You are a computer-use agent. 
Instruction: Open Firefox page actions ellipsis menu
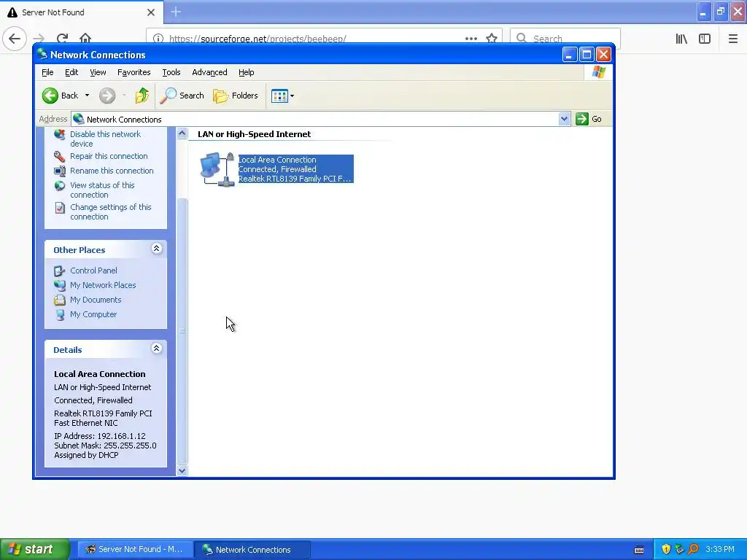tap(471, 39)
